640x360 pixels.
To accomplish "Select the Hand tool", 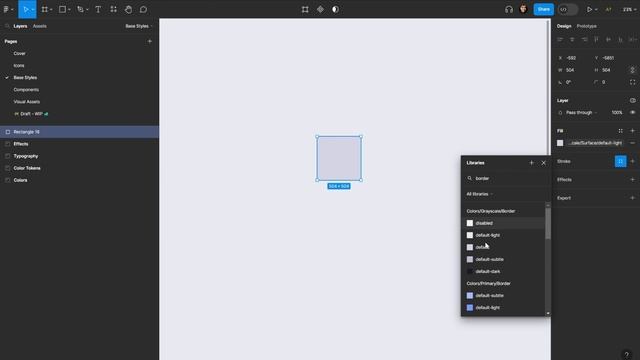I will click(x=128, y=9).
